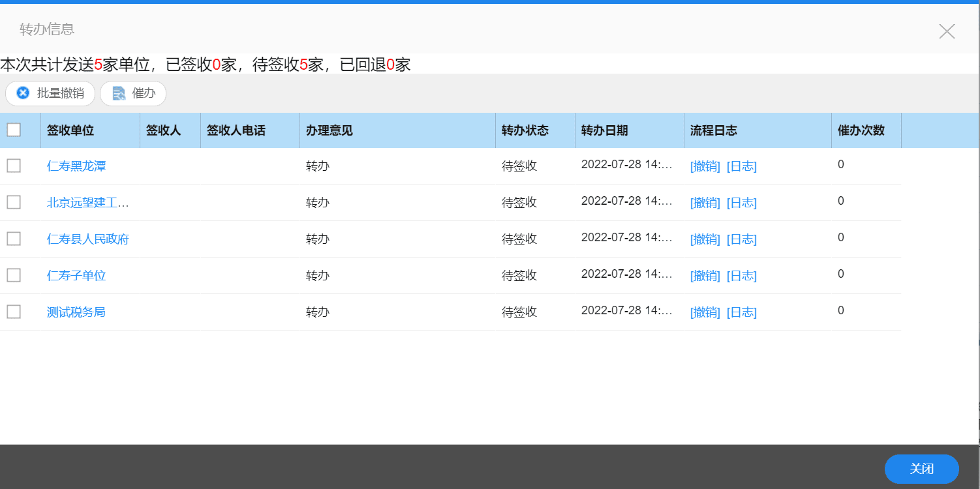Image resolution: width=980 pixels, height=489 pixels.
Task: Click [撤销] in the 仁寿子单位 row
Action: [x=705, y=276]
